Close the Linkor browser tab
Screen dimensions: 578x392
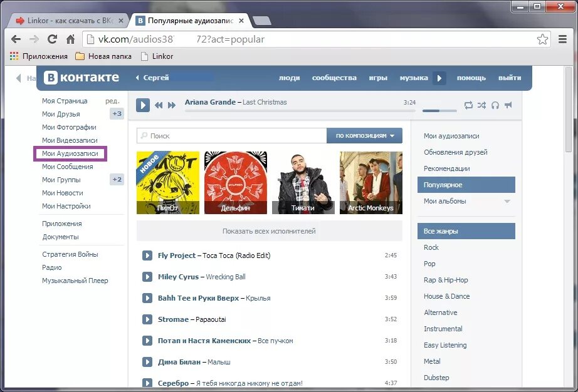120,21
